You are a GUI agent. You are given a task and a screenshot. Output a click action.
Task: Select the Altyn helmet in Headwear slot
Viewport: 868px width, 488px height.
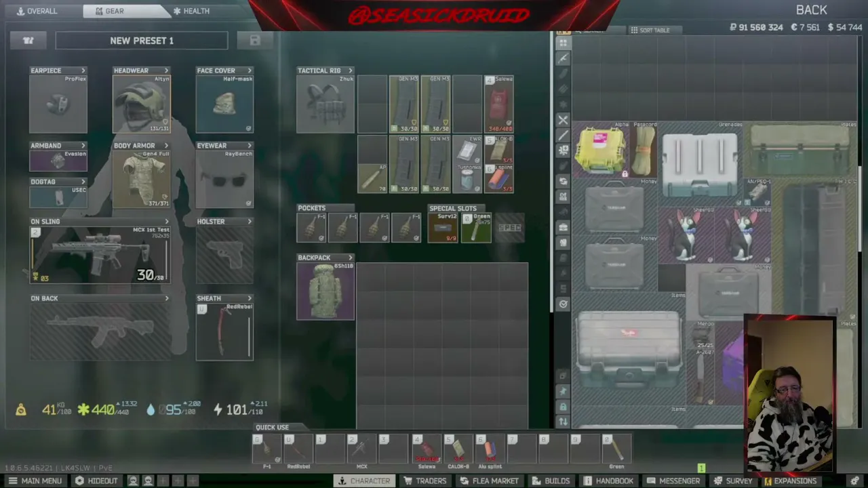[142, 104]
